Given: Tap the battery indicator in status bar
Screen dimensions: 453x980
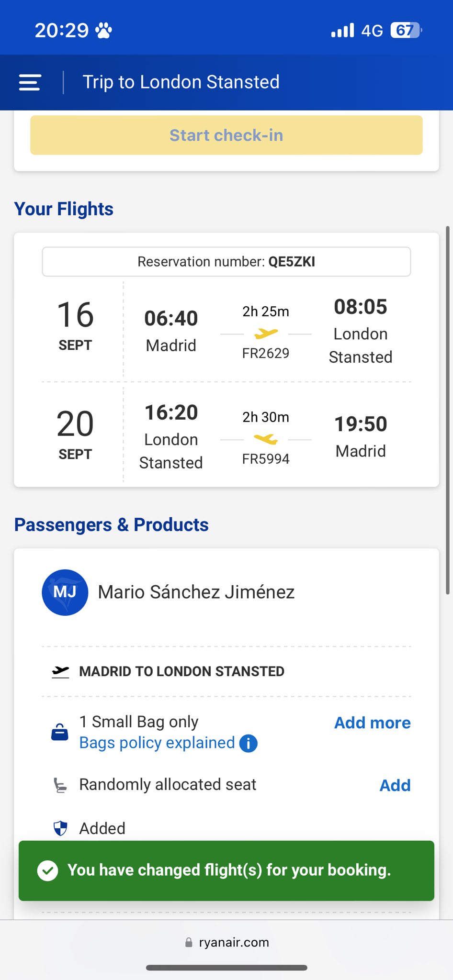Looking at the screenshot, I should pos(406,31).
